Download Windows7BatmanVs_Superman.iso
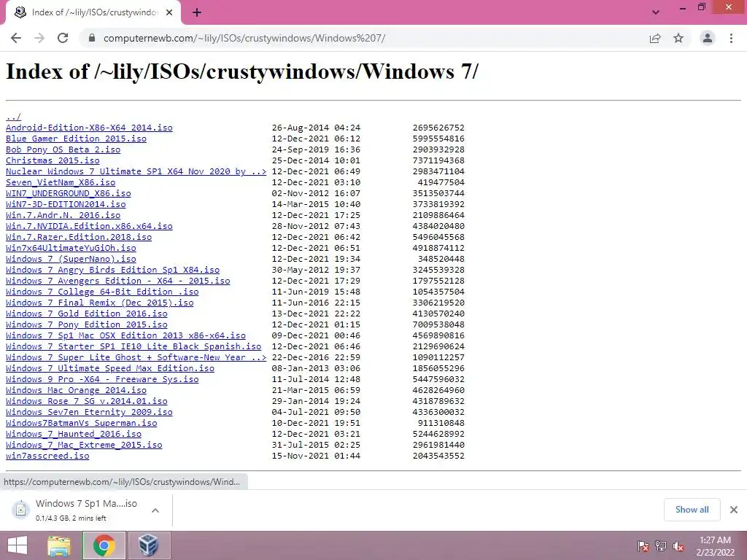This screenshot has height=560, width=747. click(x=82, y=424)
